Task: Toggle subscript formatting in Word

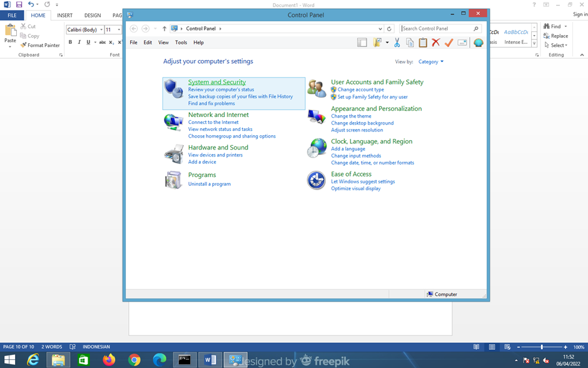Action: click(111, 42)
